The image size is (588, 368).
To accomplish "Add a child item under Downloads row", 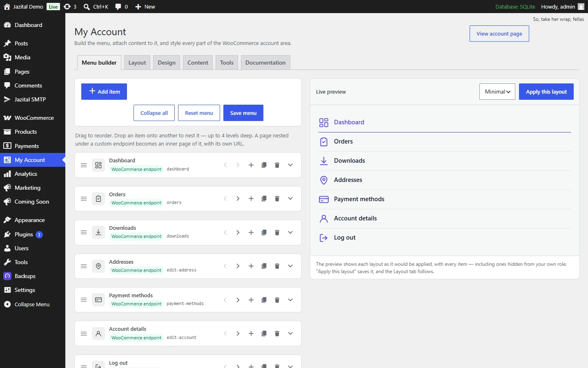I will click(x=251, y=233).
